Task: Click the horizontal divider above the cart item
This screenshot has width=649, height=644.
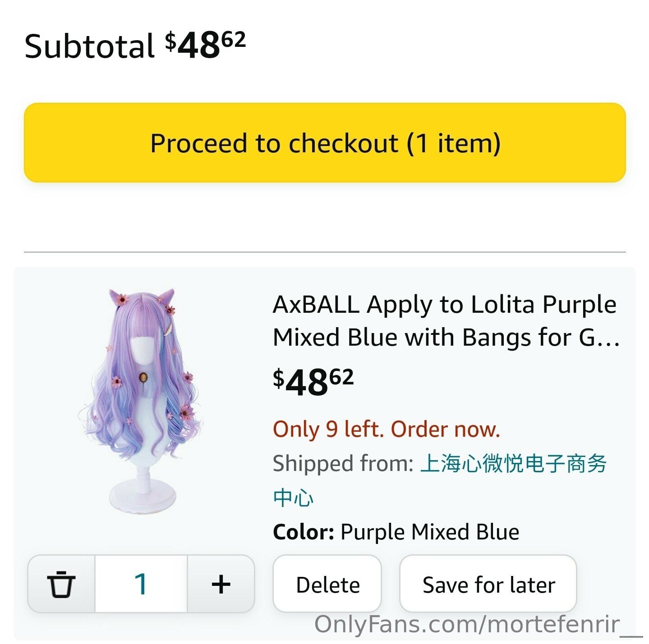Action: [325, 252]
